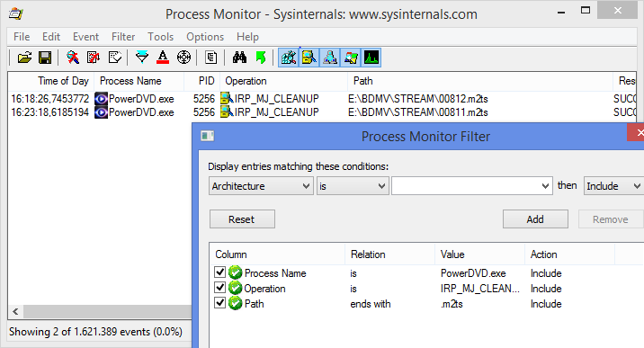Viewport: 644px width, 348px height.
Task: Uncheck the Path ends with .m2ts checkbox
Action: click(x=220, y=303)
